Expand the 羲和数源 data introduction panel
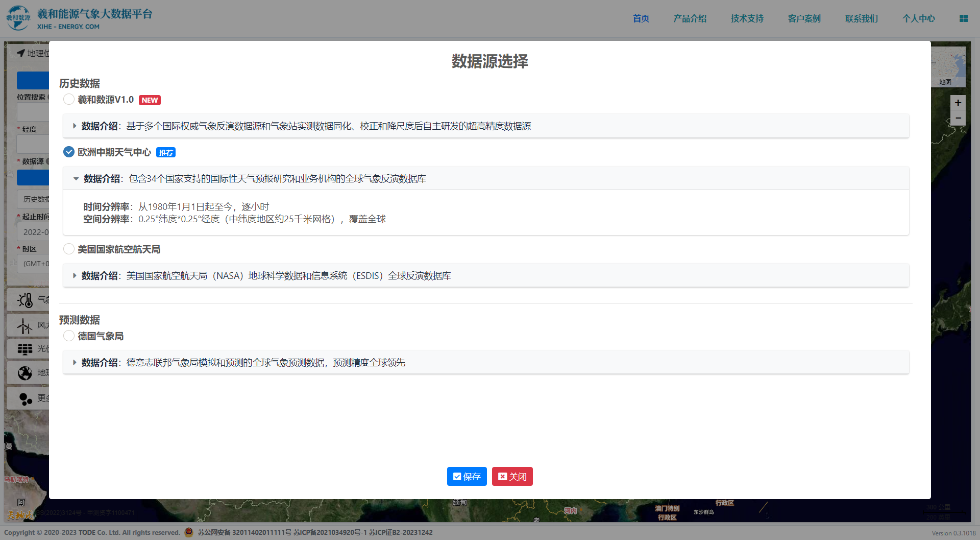The width and height of the screenshot is (980, 540). coord(75,126)
